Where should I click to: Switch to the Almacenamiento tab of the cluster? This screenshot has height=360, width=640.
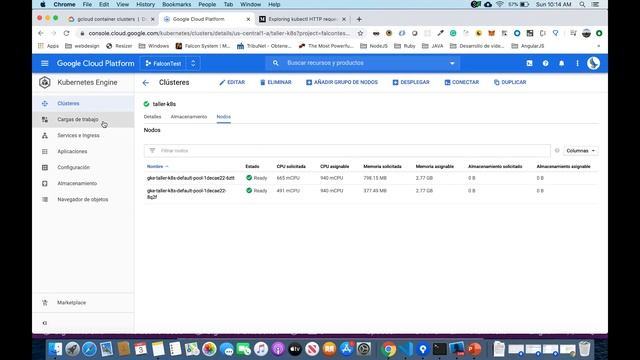(189, 117)
